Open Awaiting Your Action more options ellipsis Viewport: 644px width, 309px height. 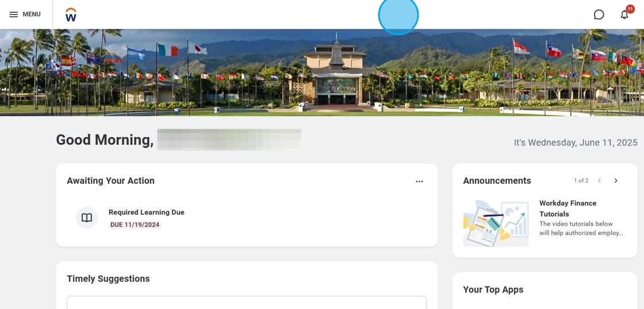419,181
